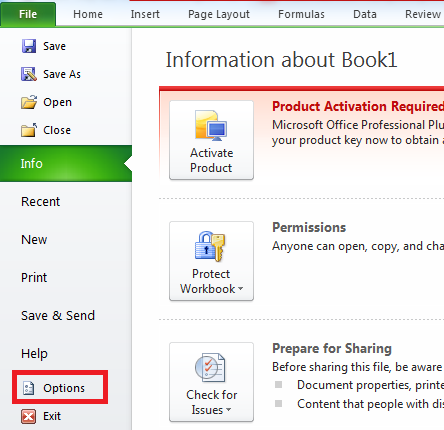Click the Open folder icon
Viewport: 444px width, 430px height.
29,102
